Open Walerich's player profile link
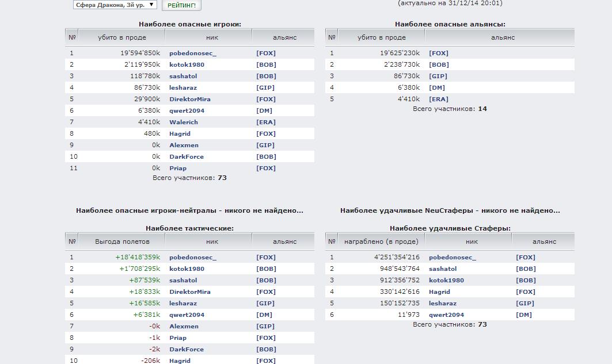Image resolution: width=612 pixels, height=364 pixels. [x=183, y=122]
